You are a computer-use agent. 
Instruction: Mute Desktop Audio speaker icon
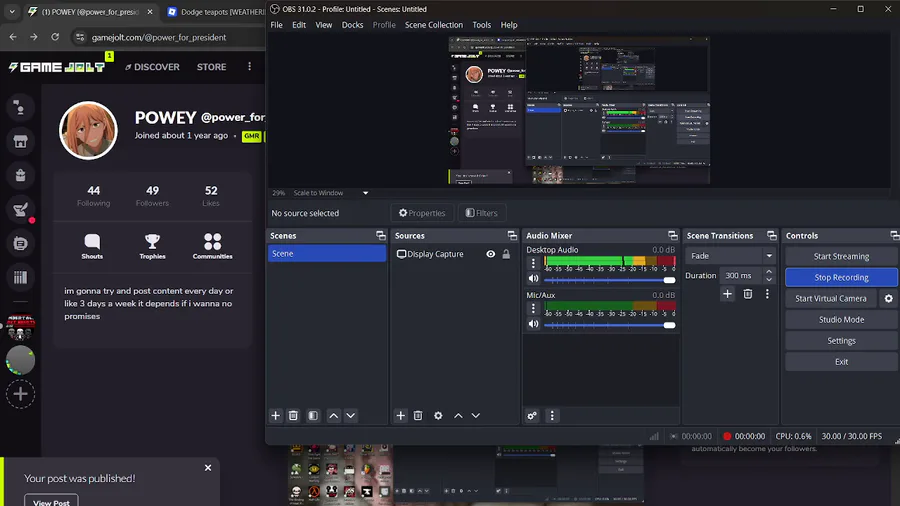tap(533, 279)
